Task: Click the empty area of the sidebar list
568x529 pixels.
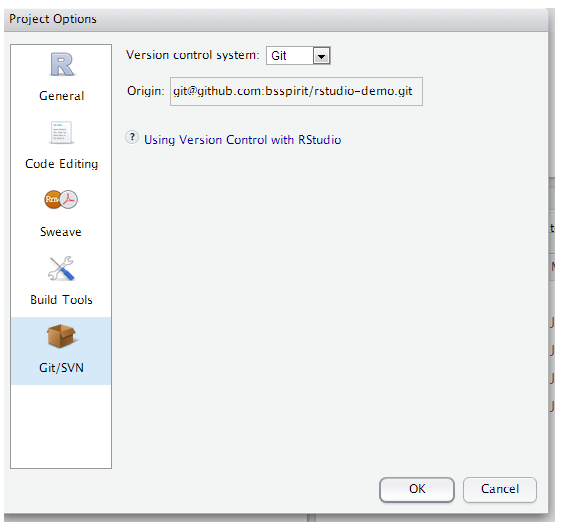Action: pos(61,426)
